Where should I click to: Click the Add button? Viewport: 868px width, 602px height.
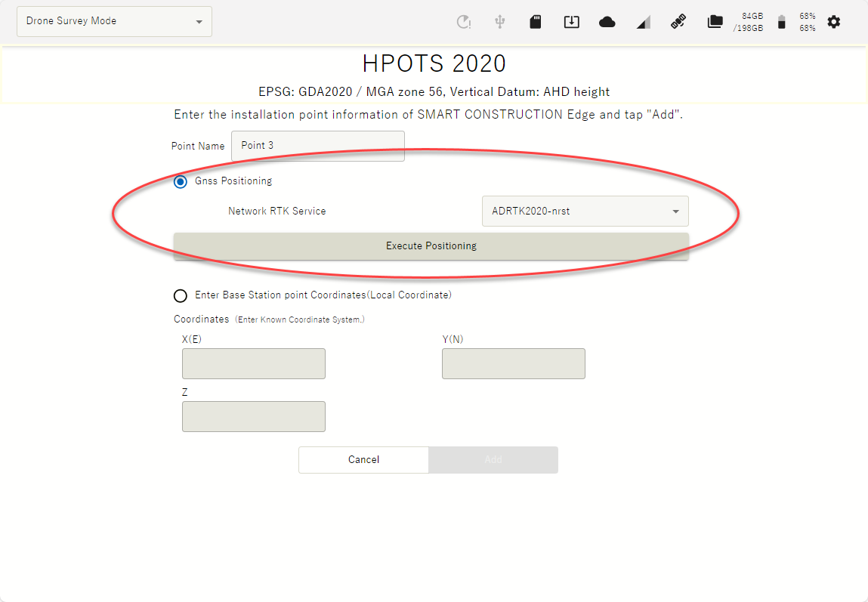[x=493, y=460]
